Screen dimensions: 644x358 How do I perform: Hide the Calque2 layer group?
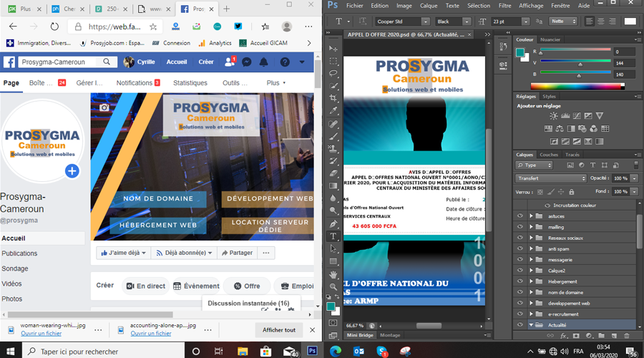click(520, 271)
